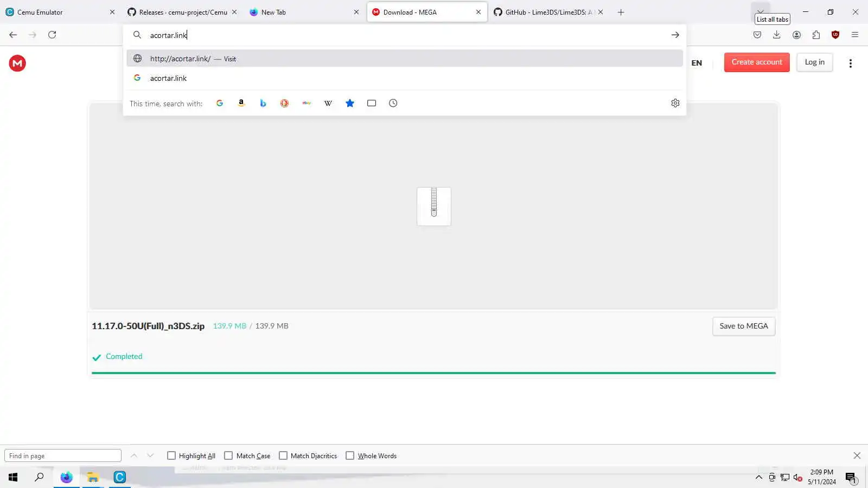Click List all tabs dropdown
This screenshot has height=488, width=868.
click(761, 11)
